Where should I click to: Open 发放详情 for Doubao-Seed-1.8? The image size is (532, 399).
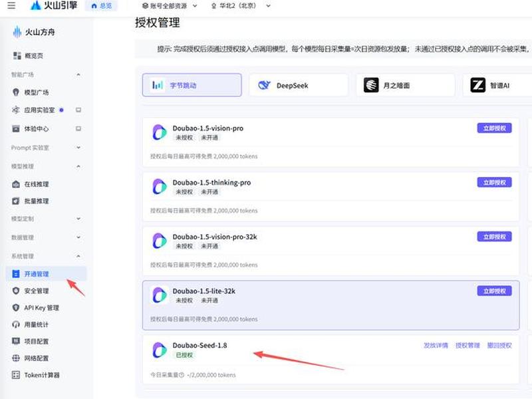(436, 345)
